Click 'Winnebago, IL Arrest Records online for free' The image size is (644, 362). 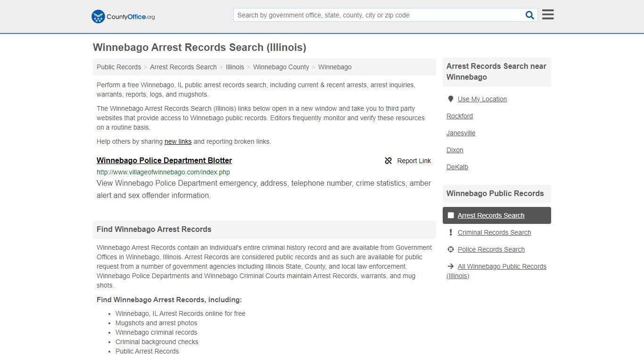(181, 313)
